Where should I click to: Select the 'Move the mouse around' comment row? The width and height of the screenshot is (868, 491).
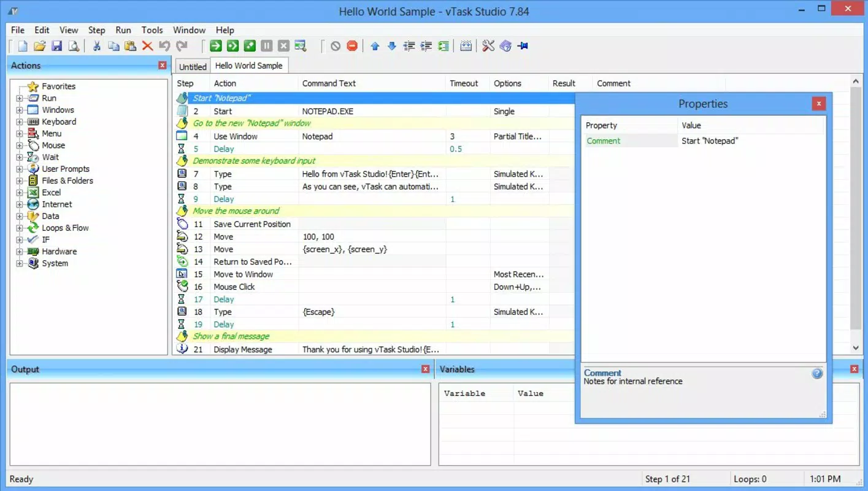374,211
